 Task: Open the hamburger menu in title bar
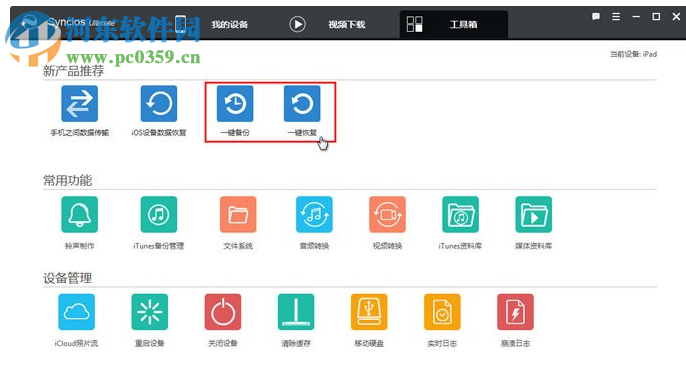(x=616, y=17)
